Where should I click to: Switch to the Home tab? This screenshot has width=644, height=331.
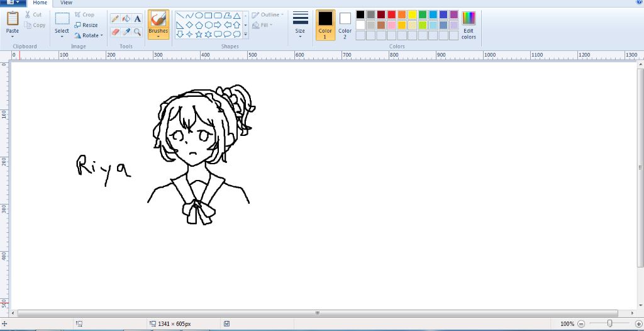point(40,3)
